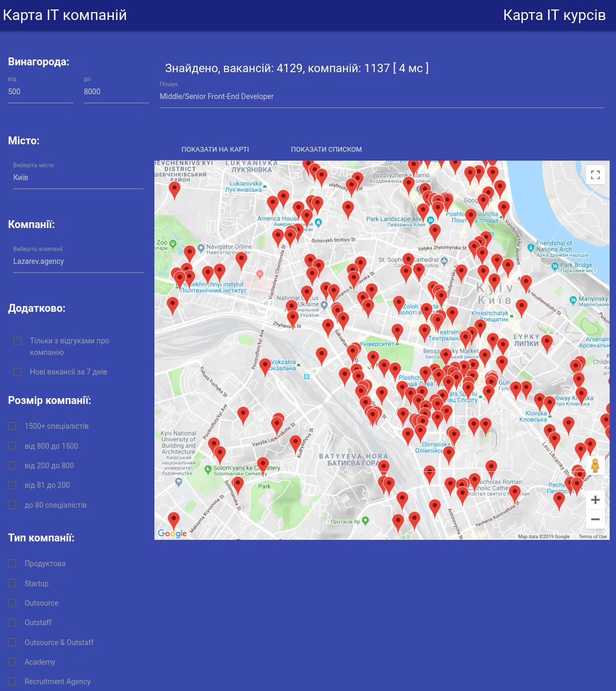
Task: Enable the 'Startup' company type filter
Action: coord(12,583)
